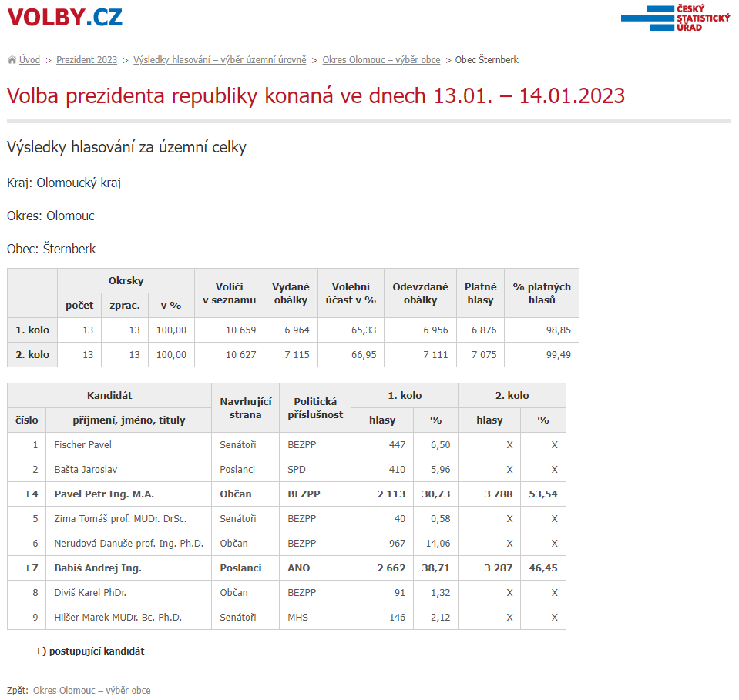Viewport: 739px width, 700px height.
Task: Click the VOLBY.CZ site logo
Action: click(x=65, y=17)
